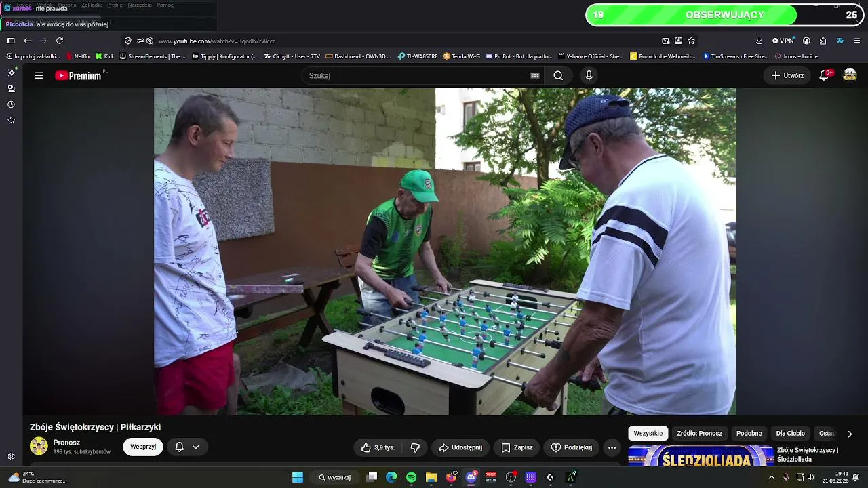Screen dimensions: 868x488
Task: Toggle the browser sidebar panel
Action: pyautogui.click(x=11, y=41)
